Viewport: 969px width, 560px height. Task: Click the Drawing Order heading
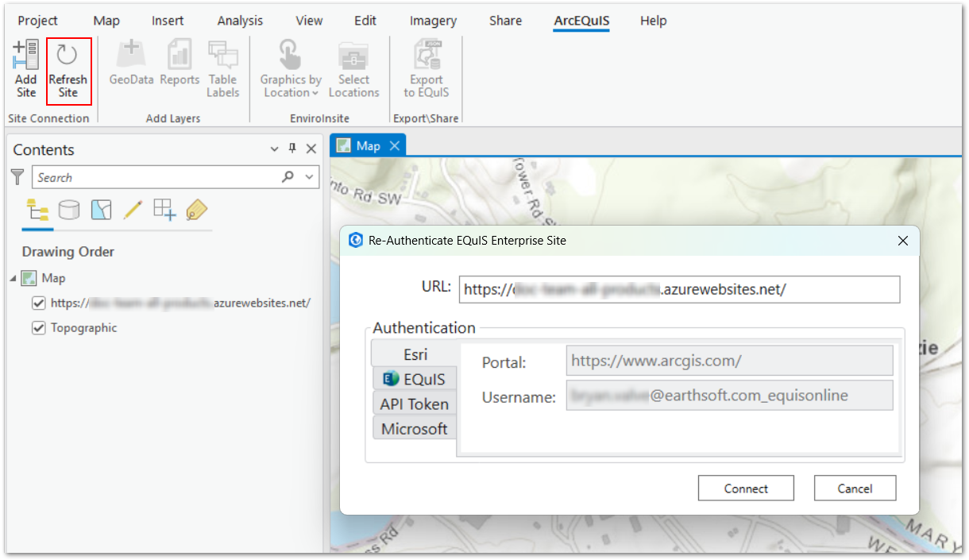point(68,252)
